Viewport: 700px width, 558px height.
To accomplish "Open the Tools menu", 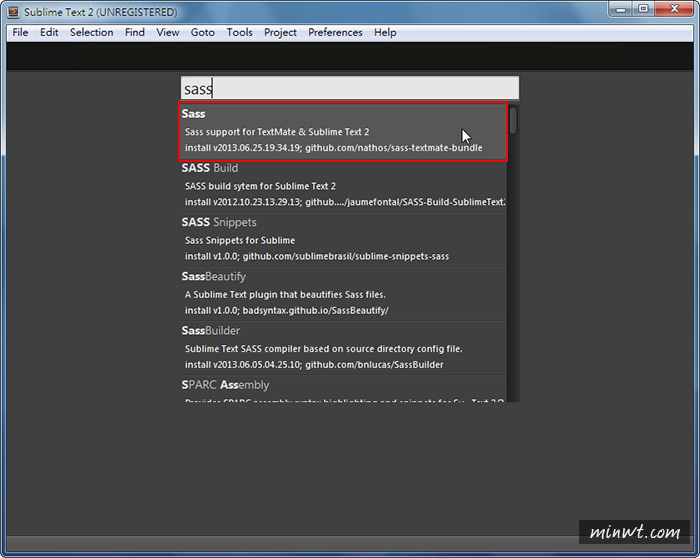I will (240, 33).
